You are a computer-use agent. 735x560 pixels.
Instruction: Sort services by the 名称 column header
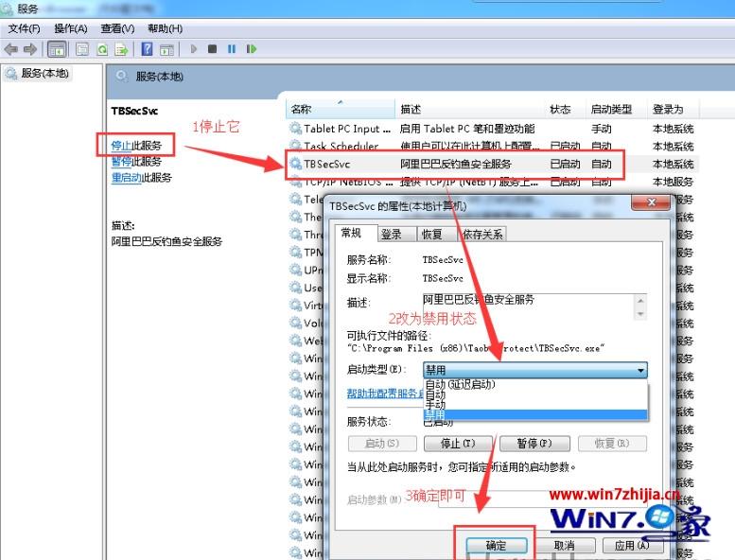pyautogui.click(x=341, y=109)
